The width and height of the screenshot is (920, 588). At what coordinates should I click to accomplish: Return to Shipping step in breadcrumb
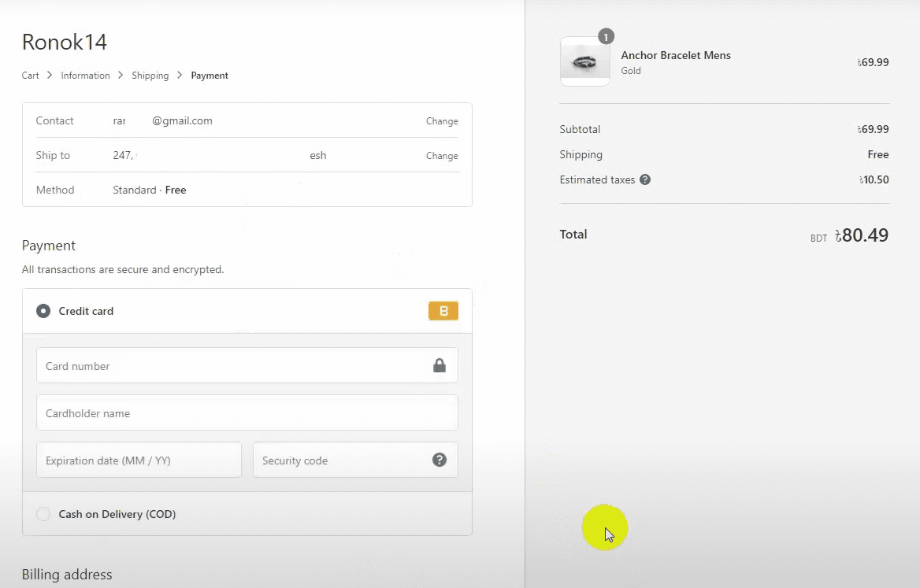pyautogui.click(x=150, y=76)
